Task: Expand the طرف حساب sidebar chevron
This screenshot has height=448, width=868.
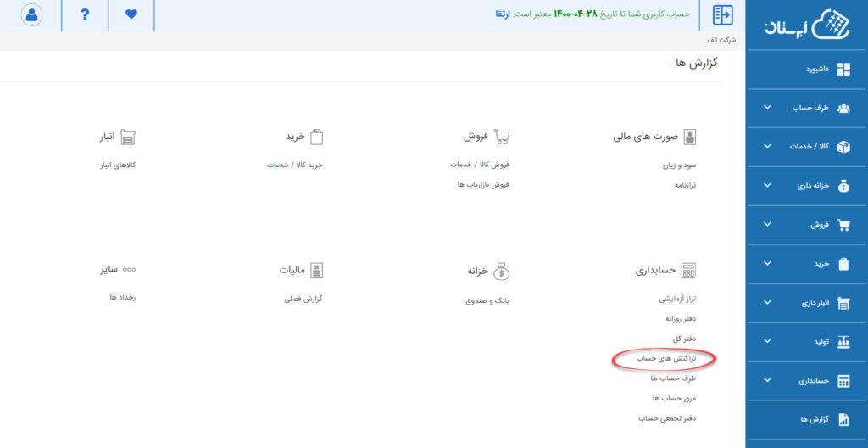Action: (767, 107)
